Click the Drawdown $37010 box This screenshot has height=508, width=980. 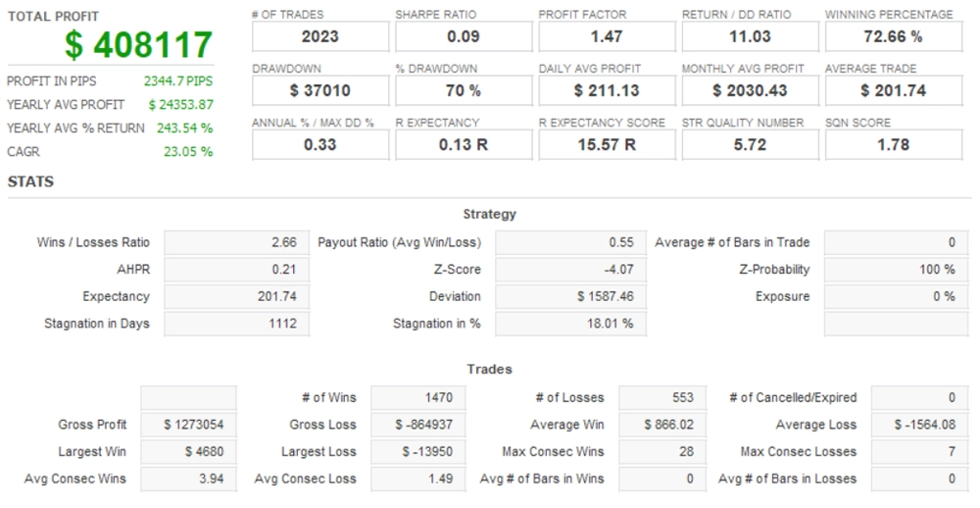coord(320,90)
